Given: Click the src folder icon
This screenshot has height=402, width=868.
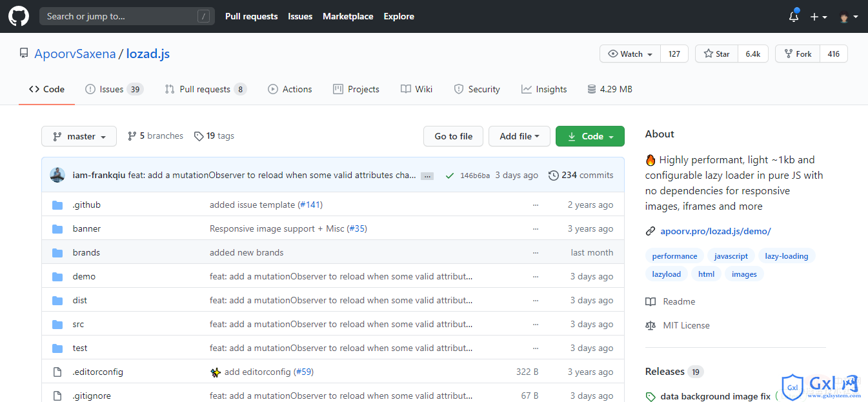Looking at the screenshot, I should coord(57,325).
